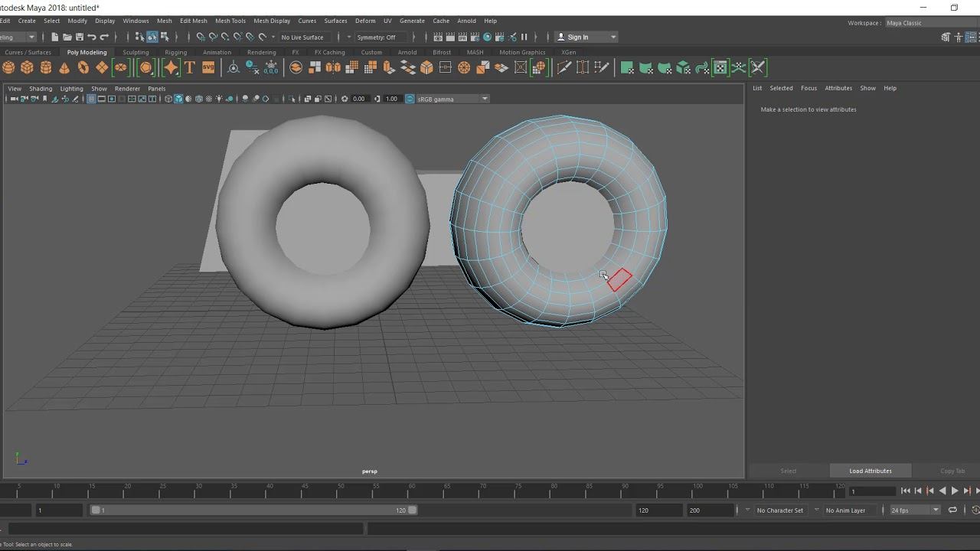Image resolution: width=980 pixels, height=551 pixels.
Task: Open the Mesh Tools menu
Action: [x=230, y=21]
